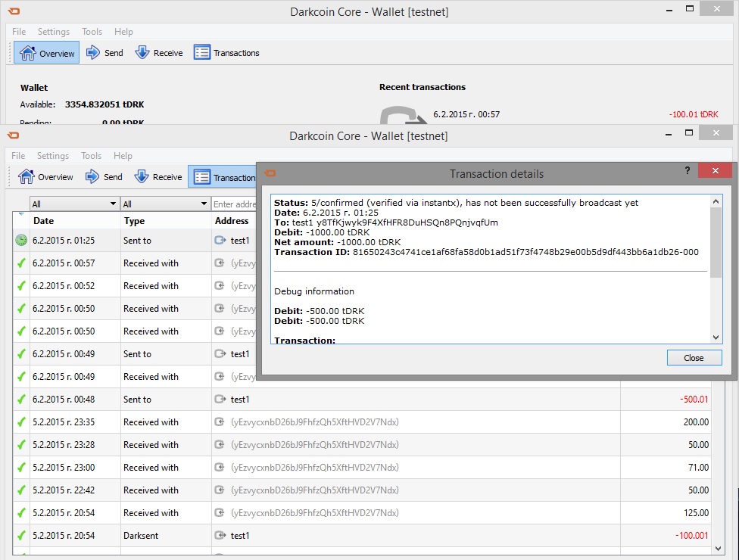
Task: Open the Tools menu in the front window
Action: click(91, 156)
